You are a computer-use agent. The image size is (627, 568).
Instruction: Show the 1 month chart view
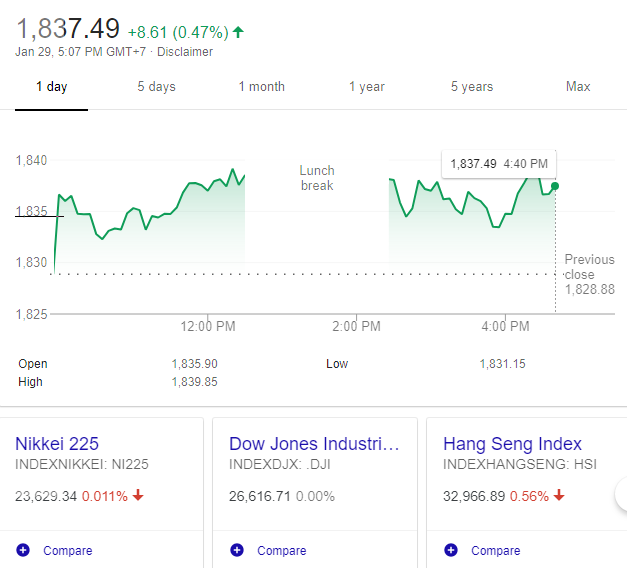[262, 87]
